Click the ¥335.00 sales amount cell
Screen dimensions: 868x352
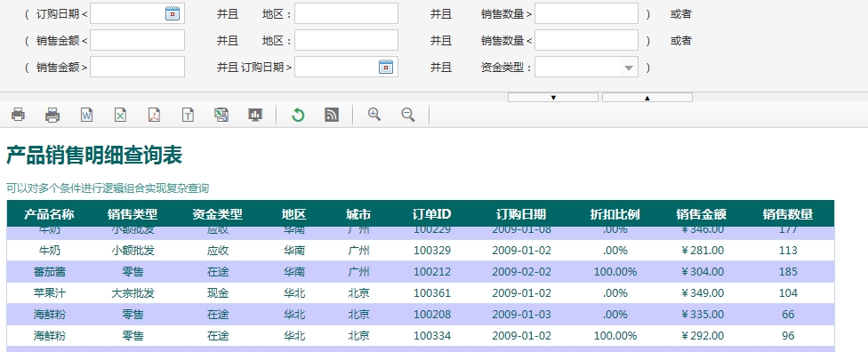click(x=702, y=315)
